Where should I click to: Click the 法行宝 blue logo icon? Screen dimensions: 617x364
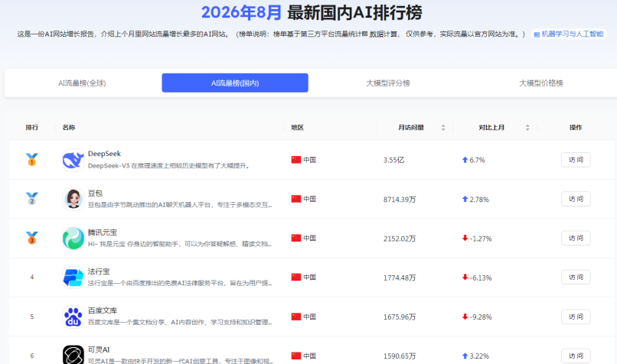click(73, 278)
